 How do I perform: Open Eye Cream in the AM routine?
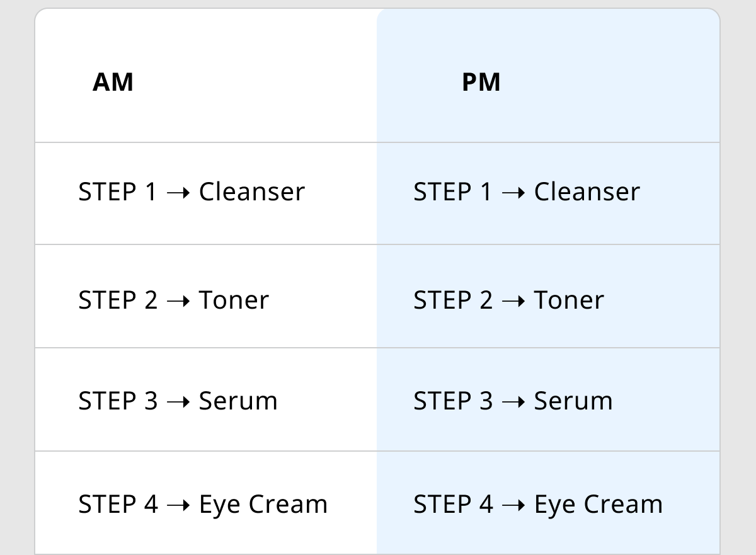point(263,505)
